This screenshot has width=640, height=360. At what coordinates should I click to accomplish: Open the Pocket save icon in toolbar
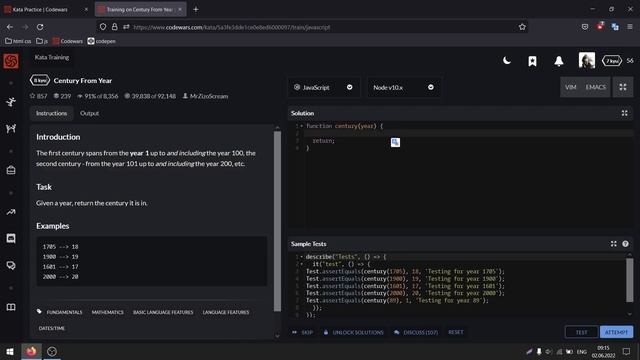pyautogui.click(x=585, y=27)
